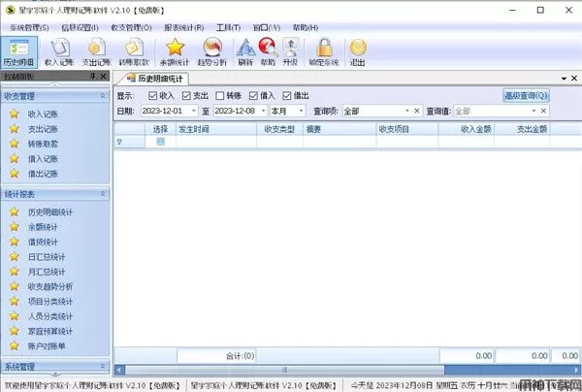Click the row filter funnel icon

click(x=119, y=142)
